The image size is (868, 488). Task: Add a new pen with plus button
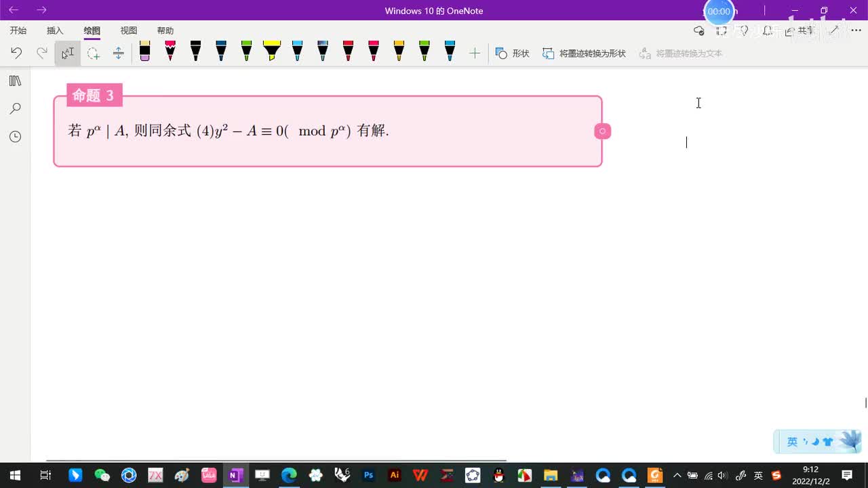coord(475,53)
